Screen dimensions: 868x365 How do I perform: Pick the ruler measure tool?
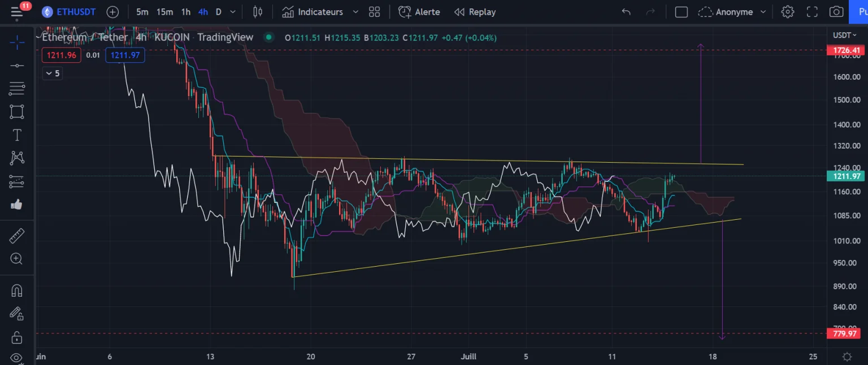point(17,236)
